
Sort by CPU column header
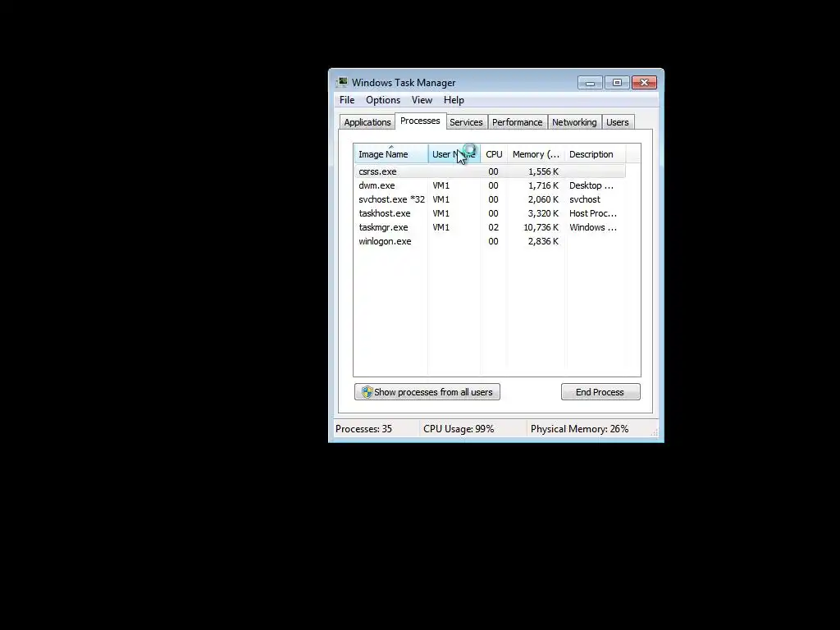tap(494, 154)
